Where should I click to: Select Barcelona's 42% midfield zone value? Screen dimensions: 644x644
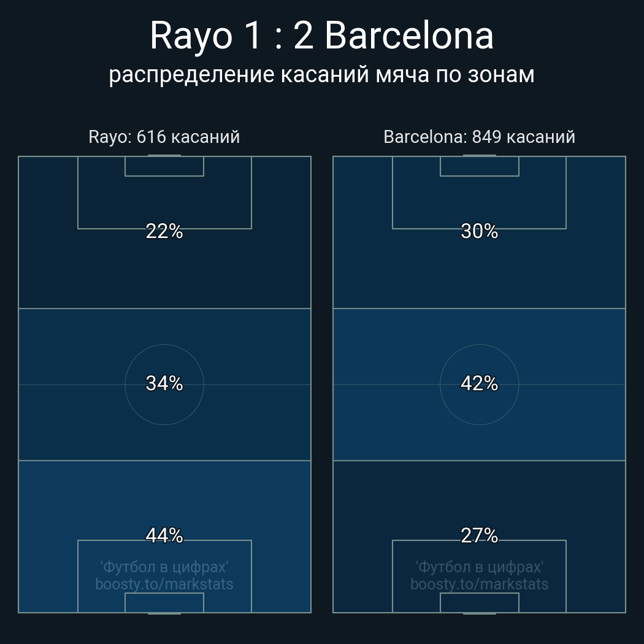479,383
